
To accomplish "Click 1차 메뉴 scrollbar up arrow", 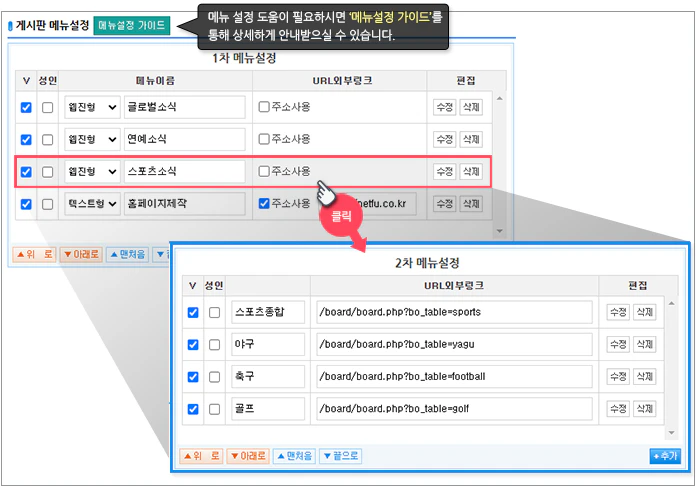I will pos(499,99).
